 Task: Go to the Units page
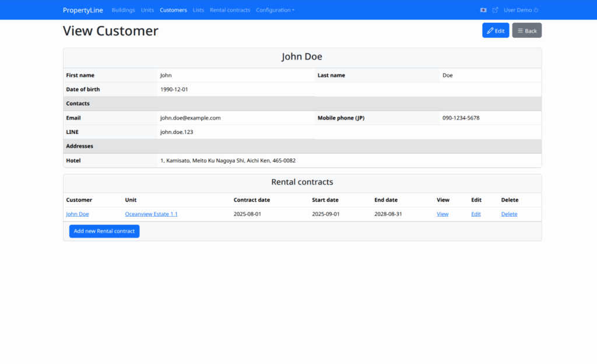pos(148,10)
